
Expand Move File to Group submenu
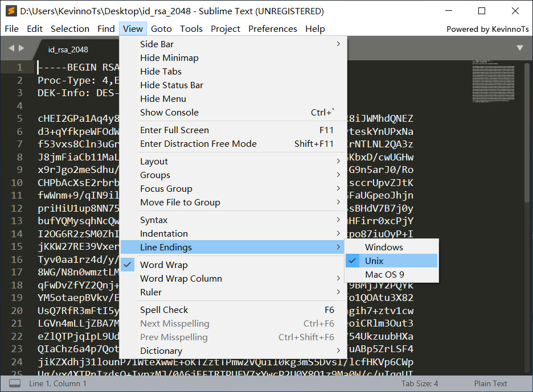tap(233, 202)
